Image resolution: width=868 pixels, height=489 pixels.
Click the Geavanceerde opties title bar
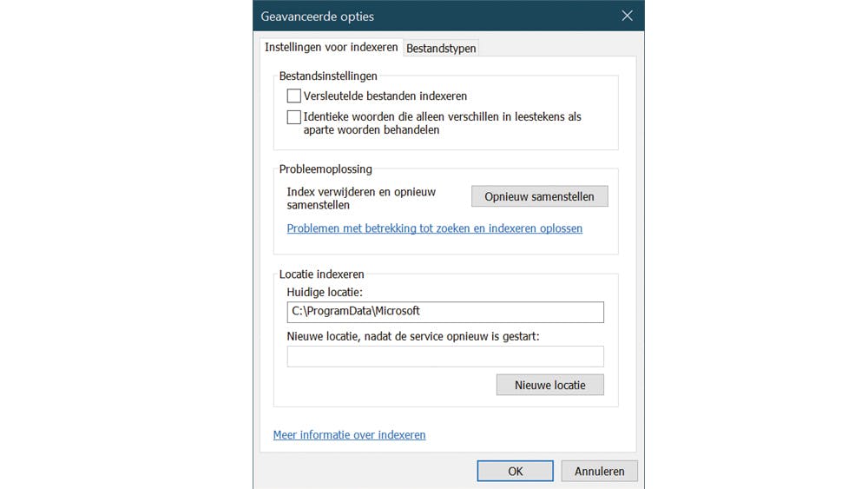434,16
